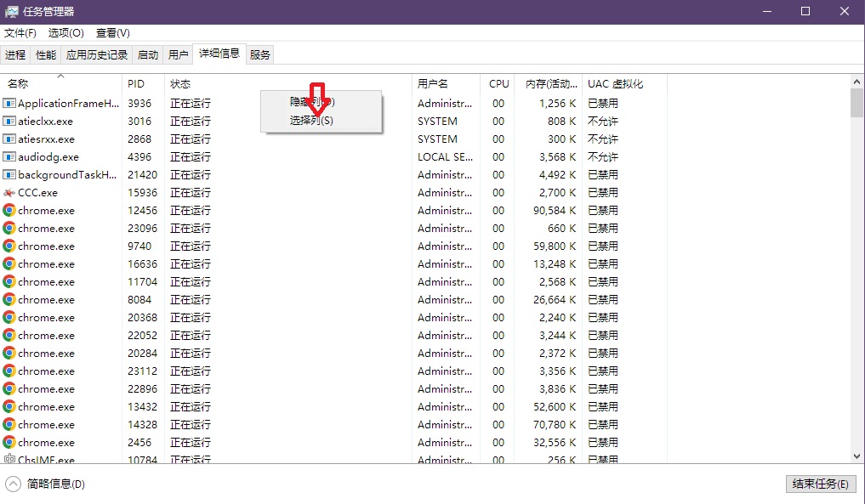
Task: Click the ApplicationFrameHost process icon
Action: click(9, 104)
